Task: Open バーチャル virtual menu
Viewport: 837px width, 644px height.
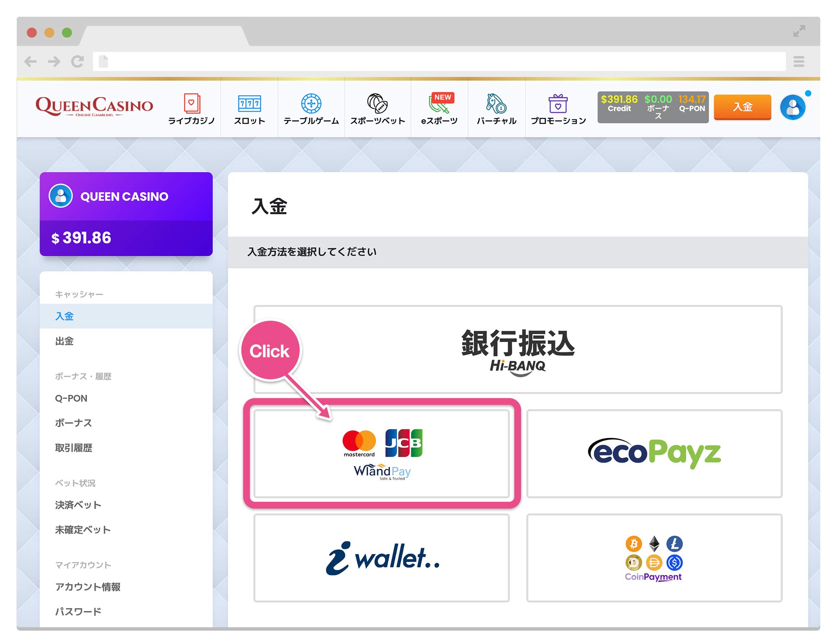Action: [x=497, y=109]
